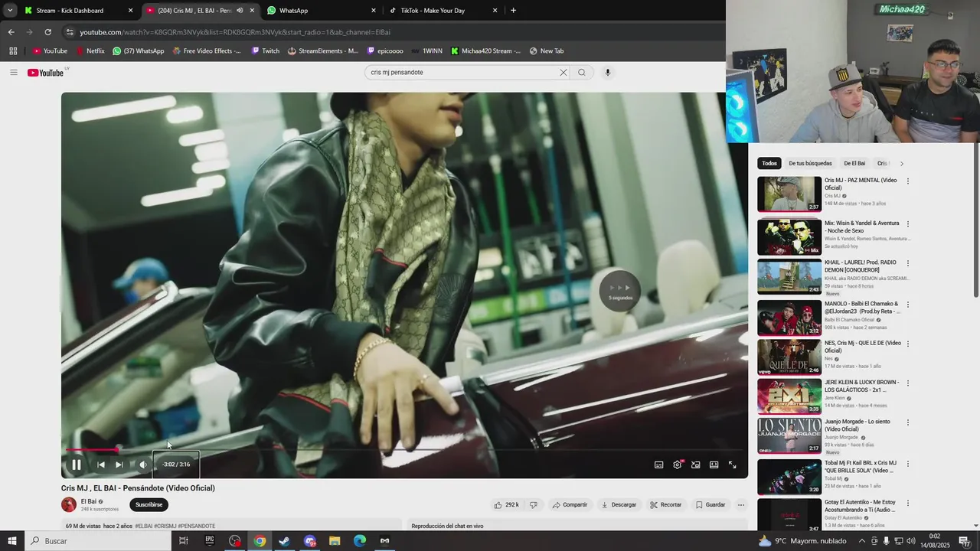980x551 pixels.
Task: Open Twitch bookmark
Action: point(265,51)
